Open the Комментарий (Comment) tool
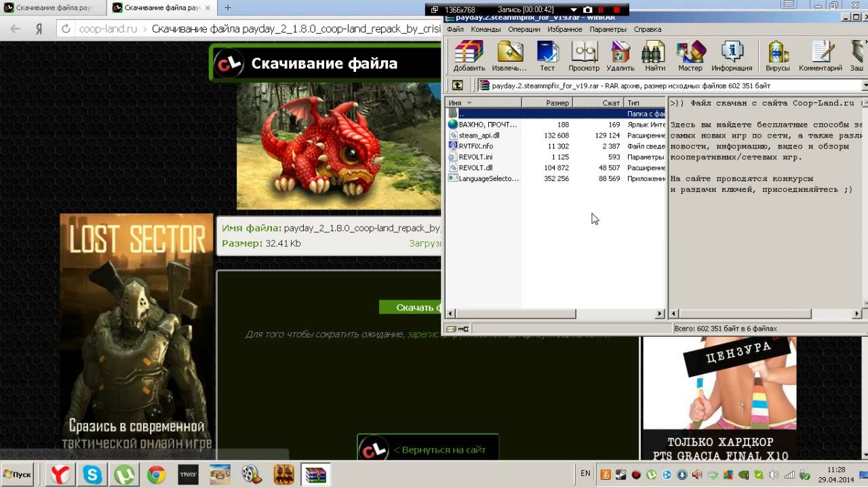The width and height of the screenshot is (868, 488). (821, 56)
